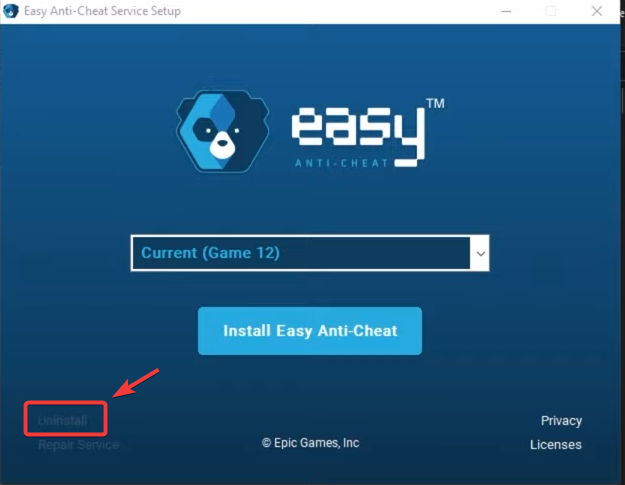Minimize the setup window
The image size is (625, 485).
506,11
